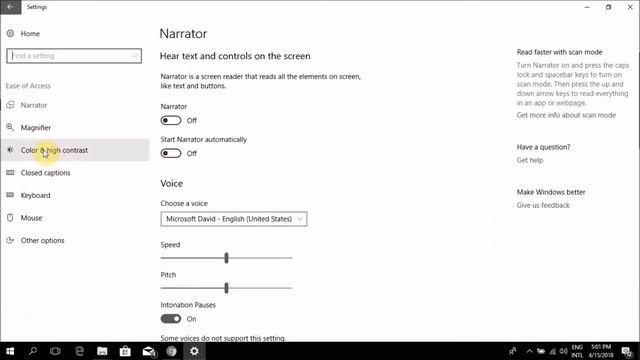This screenshot has height=360, width=640.
Task: Open Task View from the taskbar
Action: tap(55, 351)
